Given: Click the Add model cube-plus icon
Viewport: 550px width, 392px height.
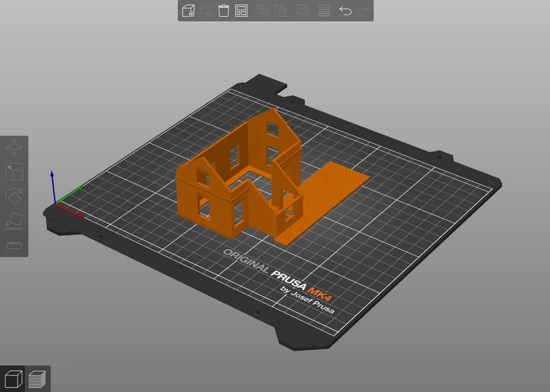Looking at the screenshot, I should (188, 11).
